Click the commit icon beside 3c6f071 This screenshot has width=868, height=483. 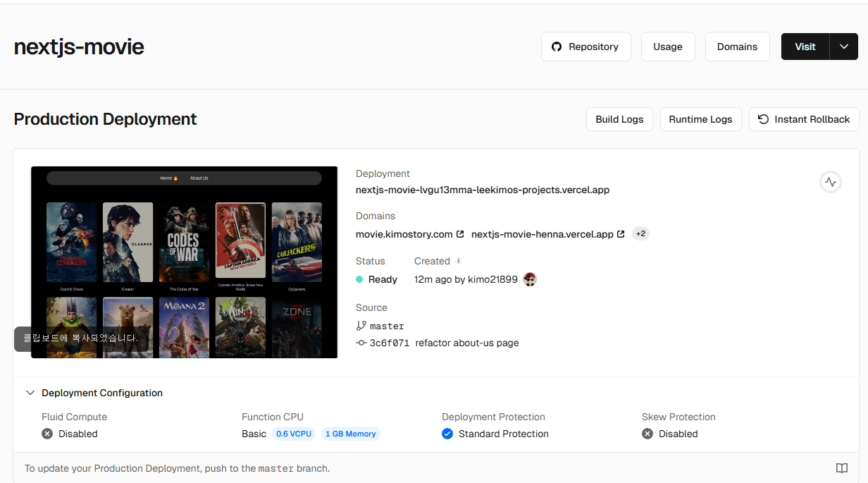[x=361, y=343]
